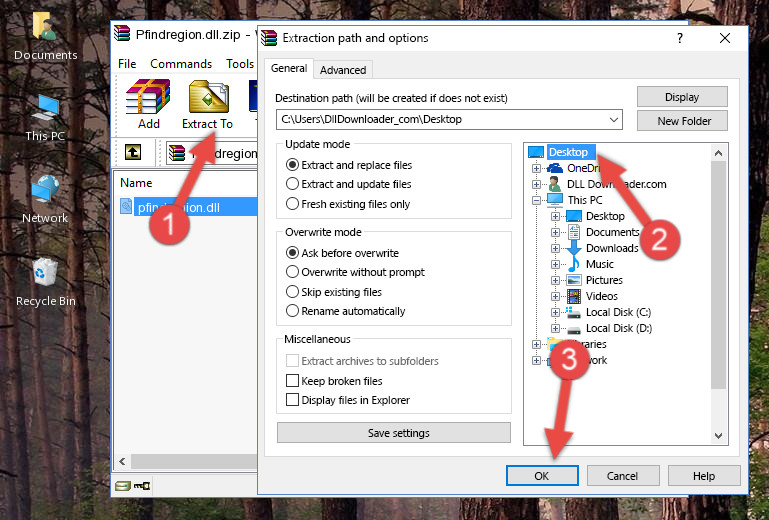Click the Extraction dialog title icon

269,38
